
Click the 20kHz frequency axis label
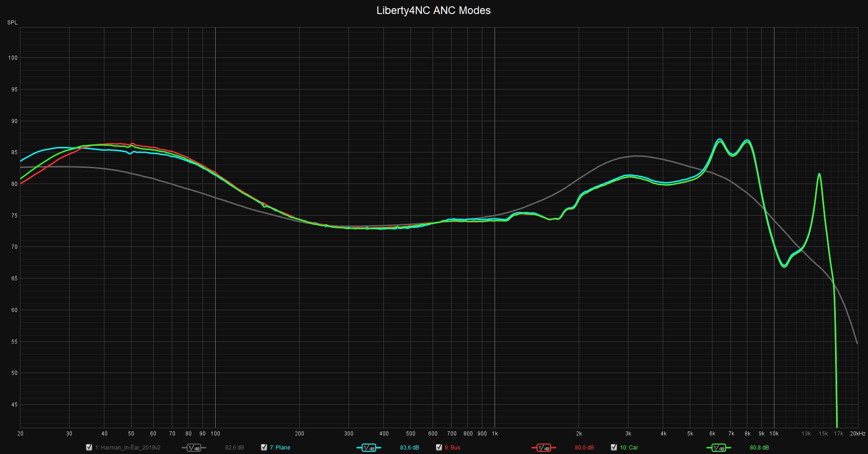[x=858, y=434]
